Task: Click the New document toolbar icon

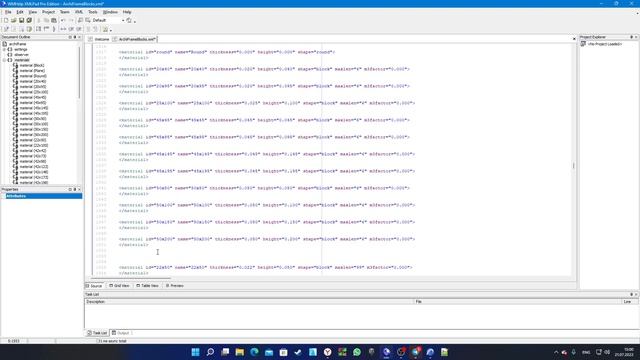Action: point(6,20)
